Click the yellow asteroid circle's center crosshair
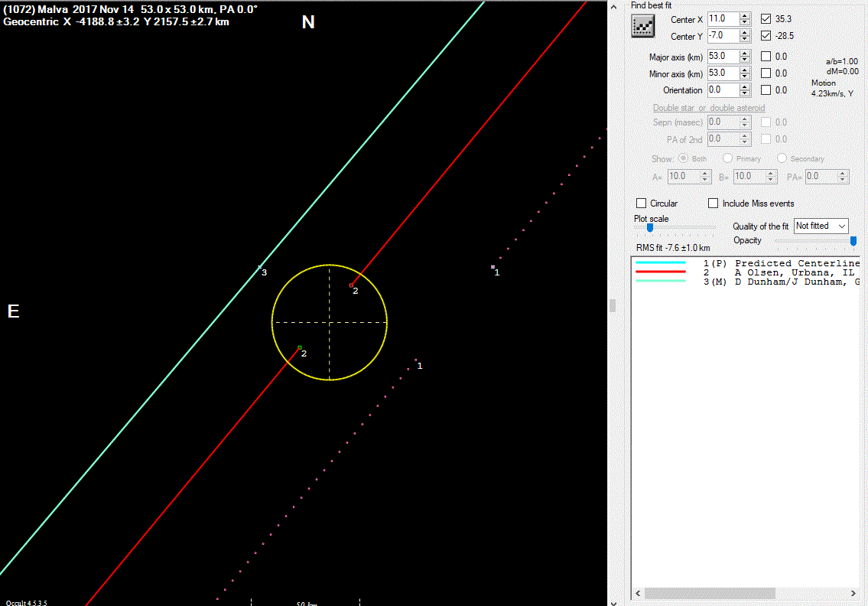This screenshot has width=868, height=606. coord(330,322)
